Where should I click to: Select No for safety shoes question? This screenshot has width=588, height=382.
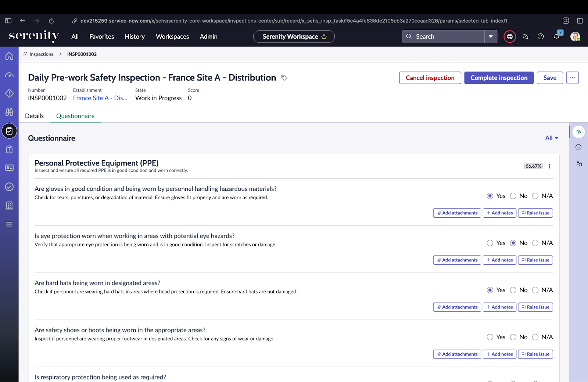(513, 337)
